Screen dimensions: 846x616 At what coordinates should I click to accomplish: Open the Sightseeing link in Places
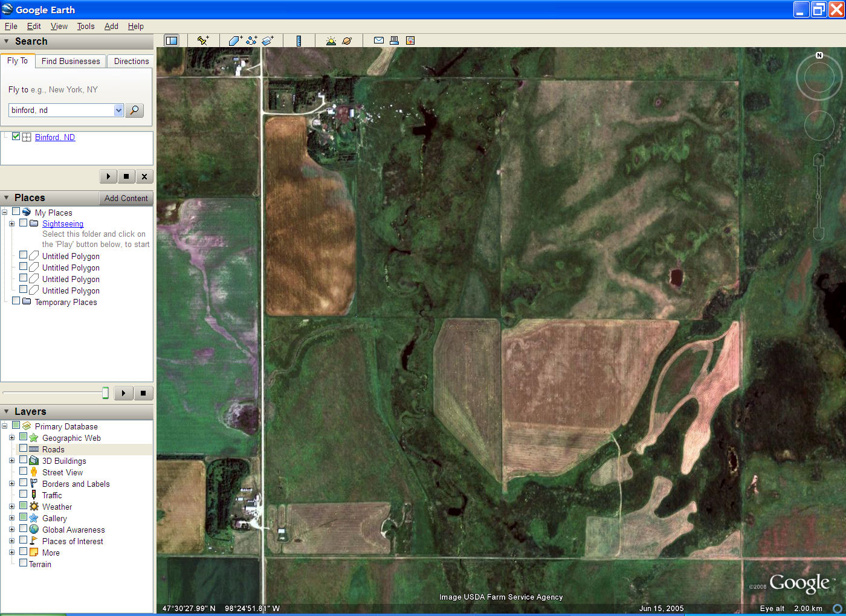click(63, 223)
